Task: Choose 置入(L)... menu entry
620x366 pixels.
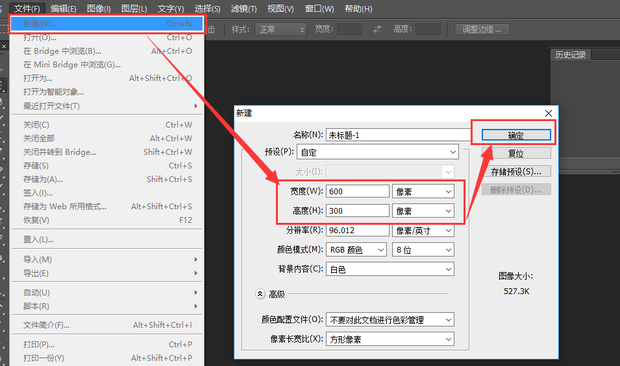Action: 107,240
